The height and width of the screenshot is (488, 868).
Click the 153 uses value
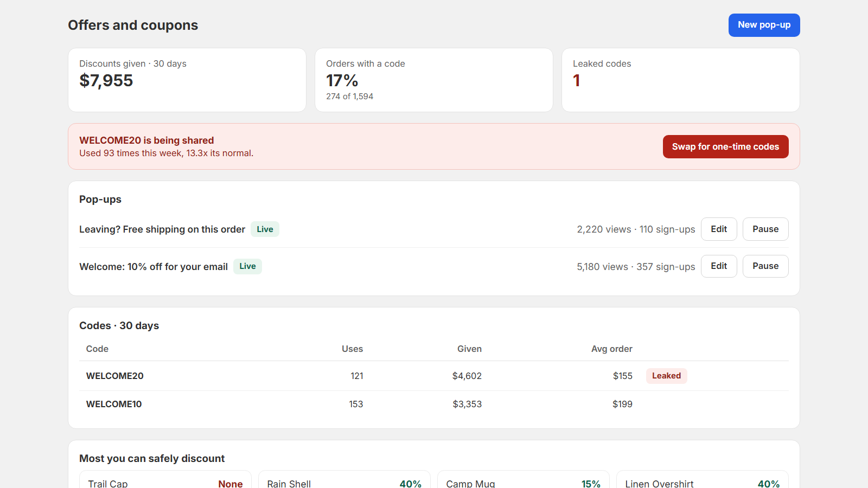356,404
